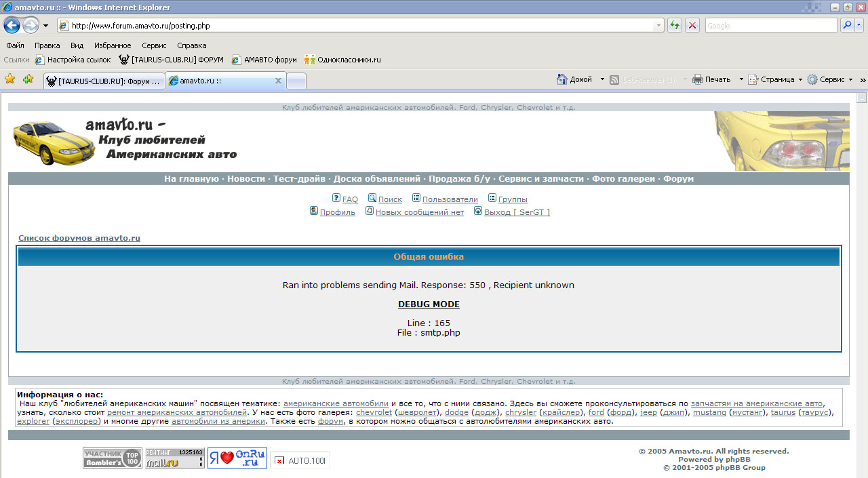The width and height of the screenshot is (868, 478).
Task: Click the Stop loading red X icon
Action: point(692,25)
